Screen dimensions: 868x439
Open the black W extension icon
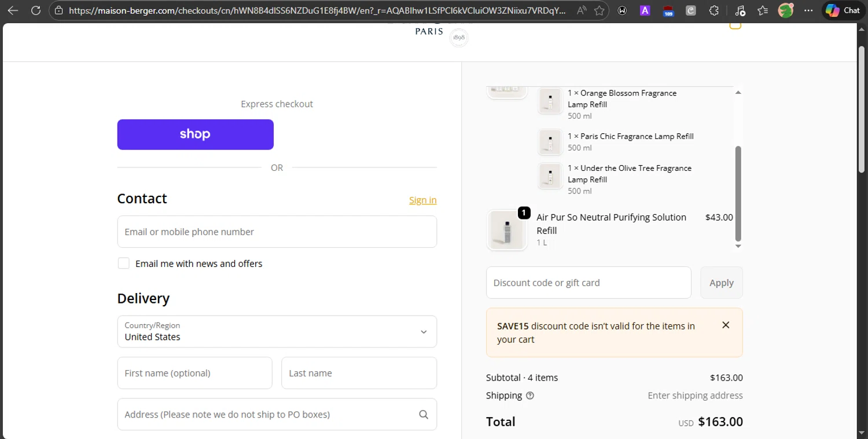coord(622,10)
